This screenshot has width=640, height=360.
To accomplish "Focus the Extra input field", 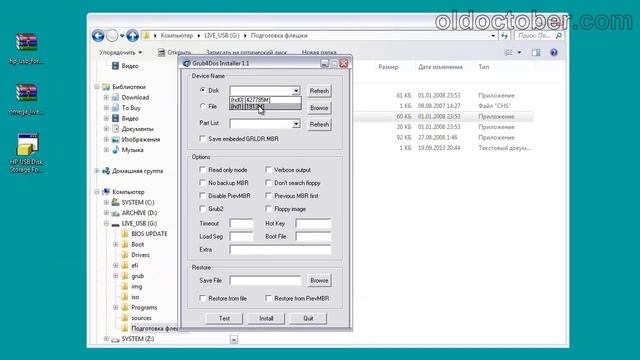I will tap(280, 249).
